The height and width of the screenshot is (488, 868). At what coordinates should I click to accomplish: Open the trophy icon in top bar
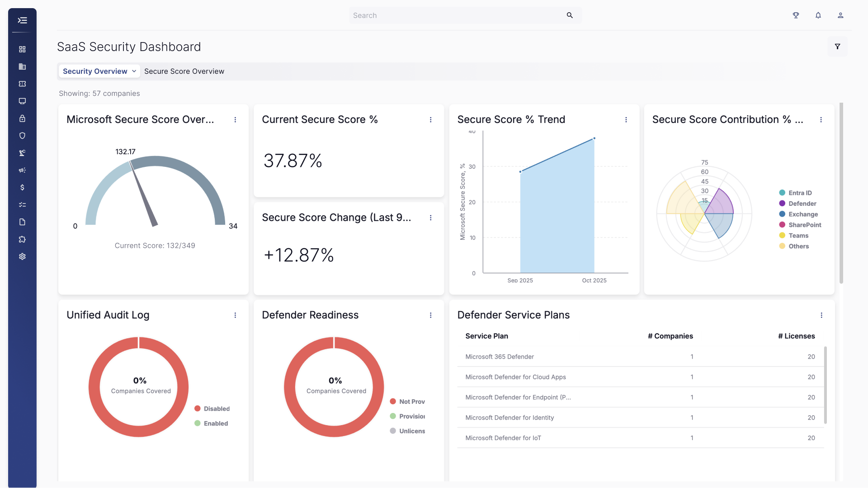click(x=796, y=15)
